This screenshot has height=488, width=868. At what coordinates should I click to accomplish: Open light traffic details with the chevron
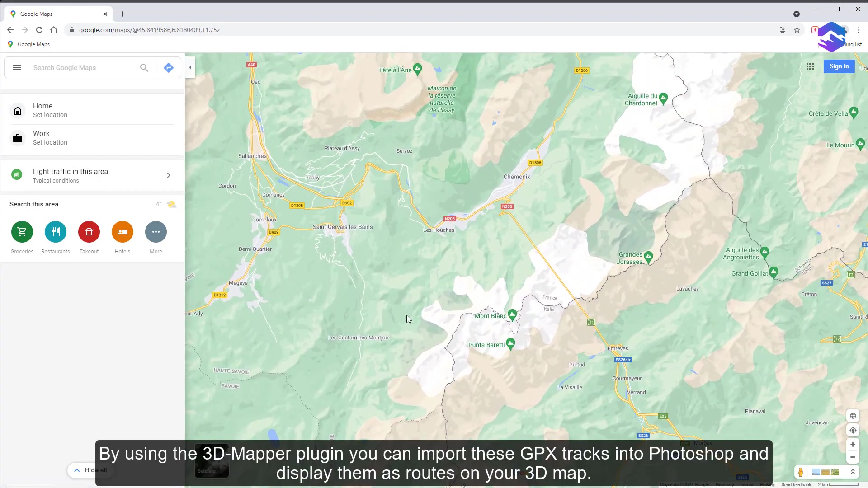point(168,175)
